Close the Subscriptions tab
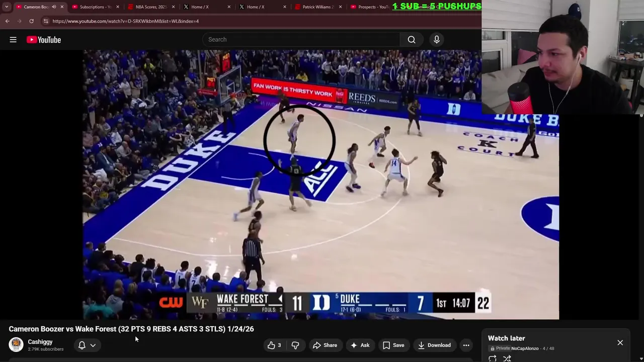Viewport: 644px width, 362px height. [118, 7]
